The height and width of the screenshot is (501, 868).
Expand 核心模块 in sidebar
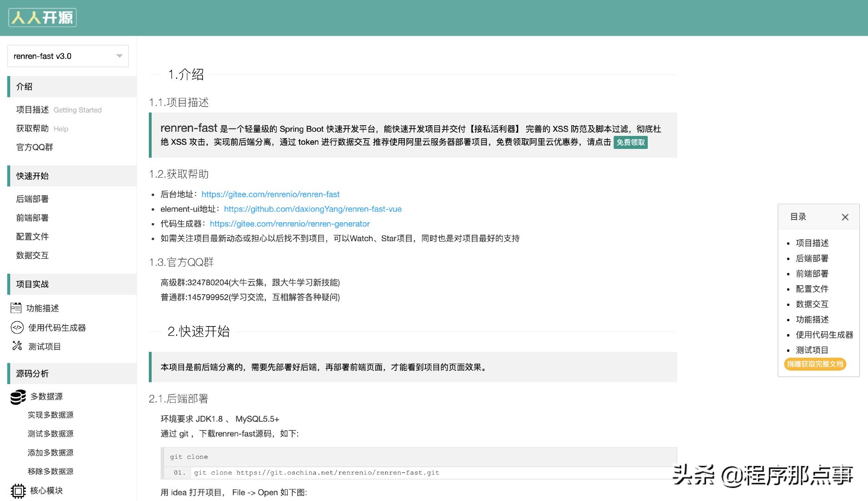click(46, 491)
